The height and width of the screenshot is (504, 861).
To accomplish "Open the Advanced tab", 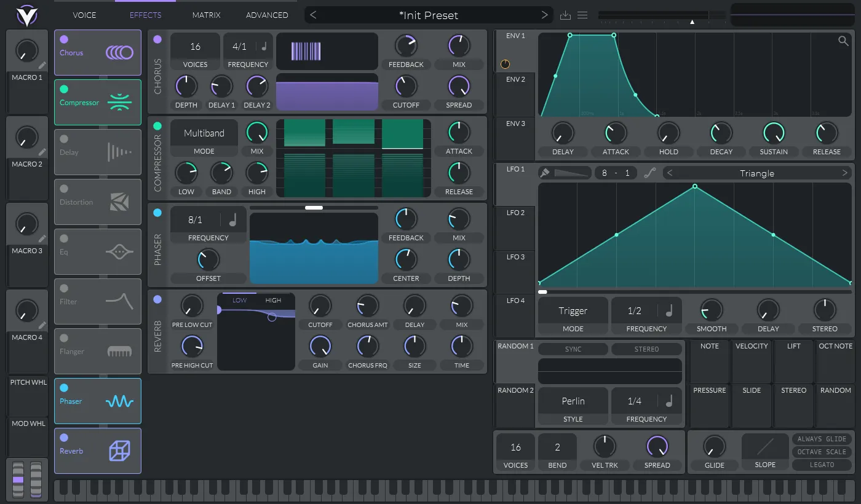I will click(x=267, y=15).
